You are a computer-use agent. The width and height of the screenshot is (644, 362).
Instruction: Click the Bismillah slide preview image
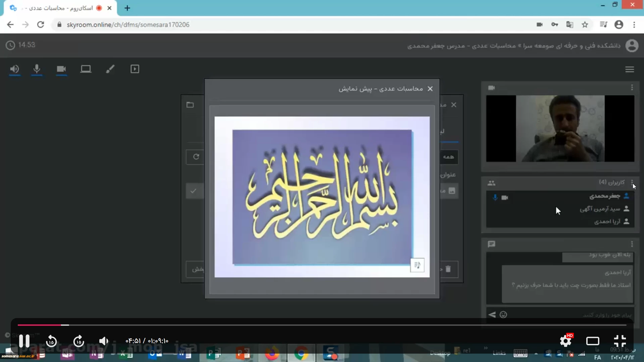tap(322, 197)
